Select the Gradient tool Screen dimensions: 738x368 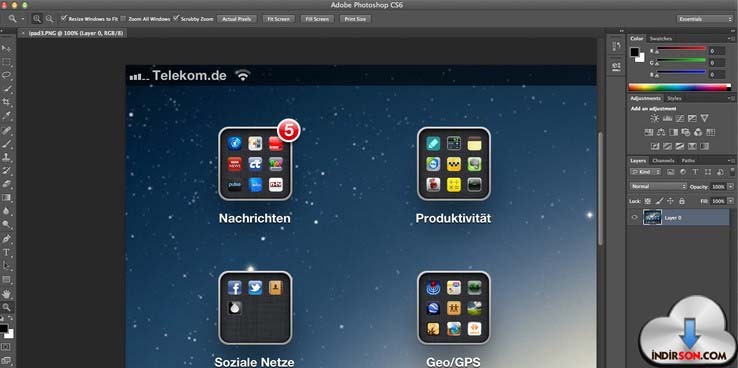[x=6, y=198]
